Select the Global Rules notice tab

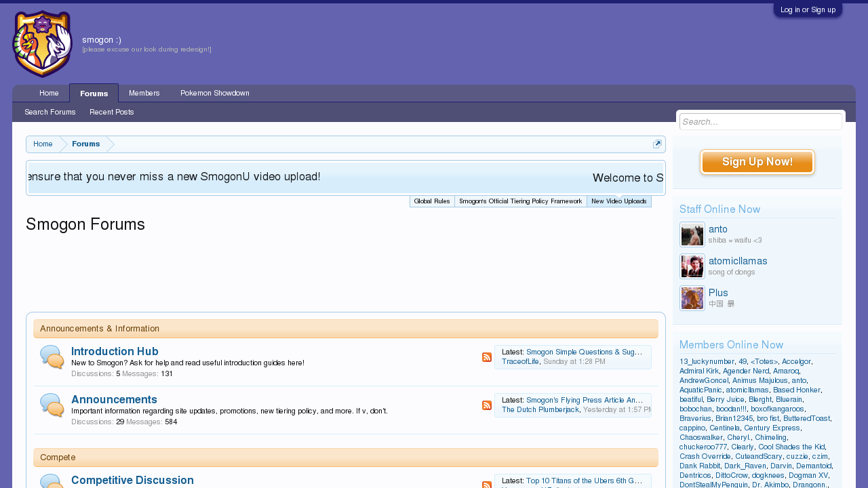pos(432,201)
